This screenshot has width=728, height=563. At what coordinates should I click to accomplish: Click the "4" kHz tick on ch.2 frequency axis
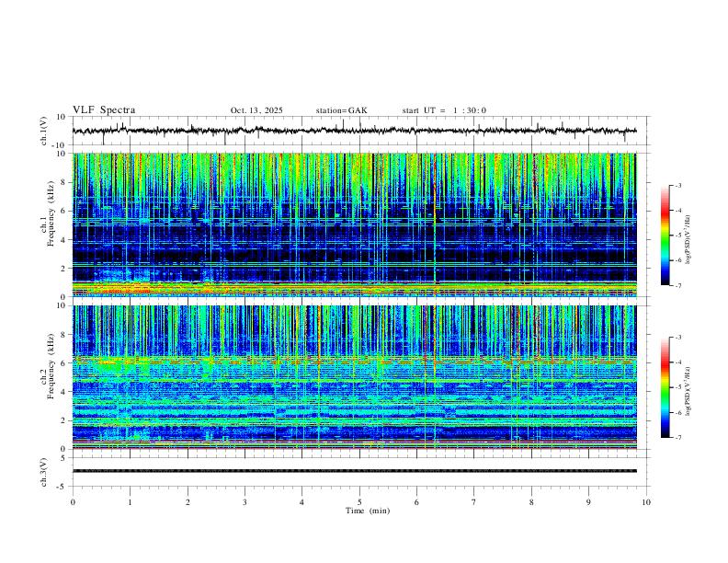click(x=64, y=392)
